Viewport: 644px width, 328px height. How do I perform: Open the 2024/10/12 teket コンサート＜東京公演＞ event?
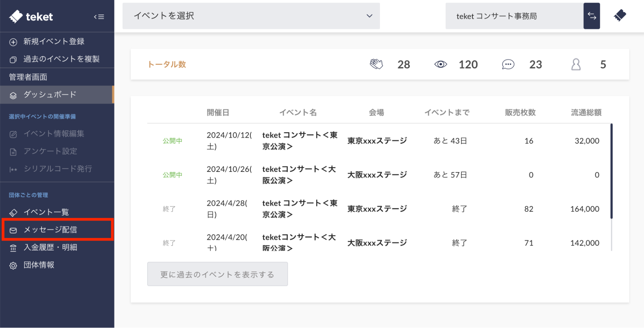(300, 141)
